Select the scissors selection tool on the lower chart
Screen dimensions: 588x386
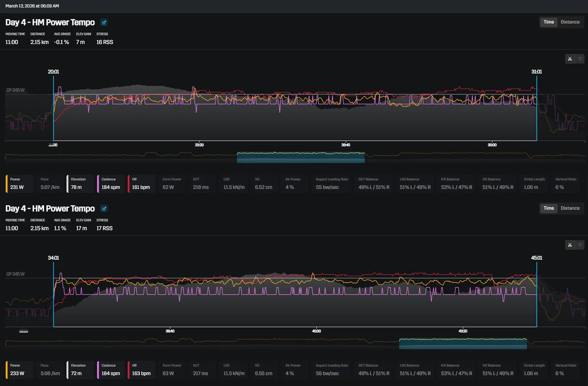(570, 245)
